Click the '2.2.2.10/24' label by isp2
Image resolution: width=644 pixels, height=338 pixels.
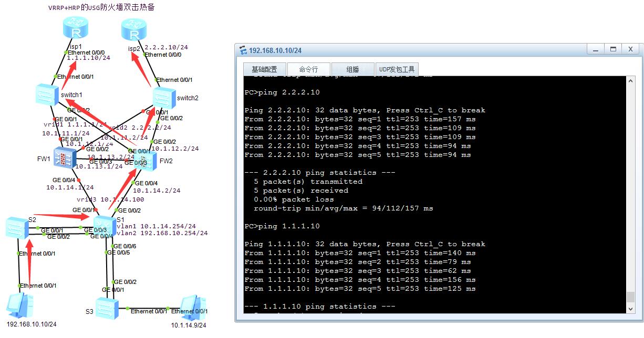point(166,47)
